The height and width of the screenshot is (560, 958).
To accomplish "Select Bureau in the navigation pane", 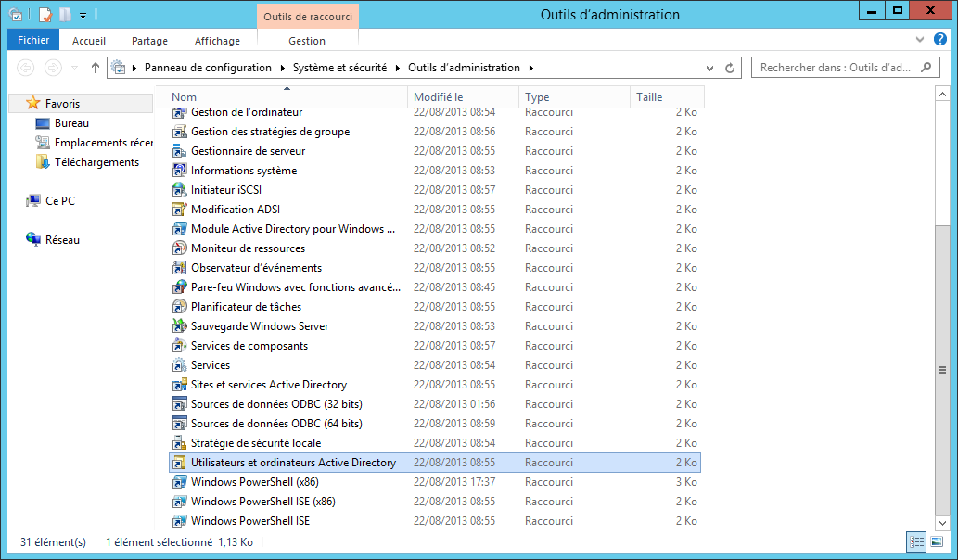I will point(71,123).
